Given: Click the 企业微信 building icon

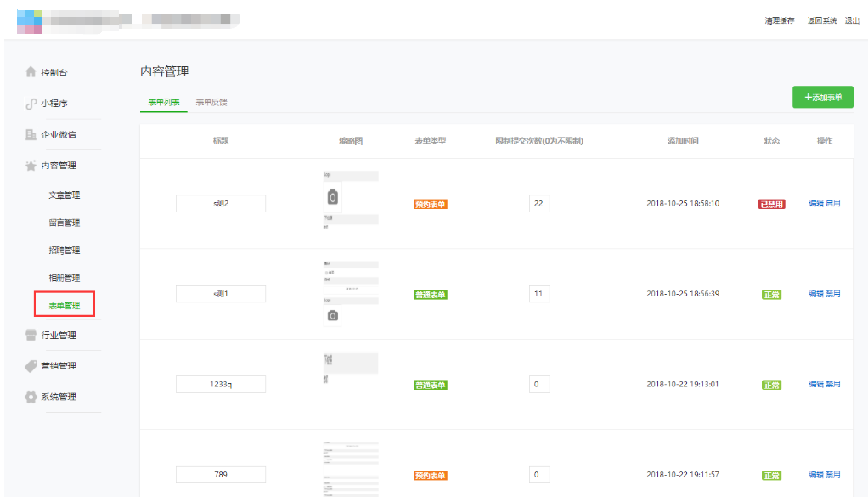Looking at the screenshot, I should [31, 134].
